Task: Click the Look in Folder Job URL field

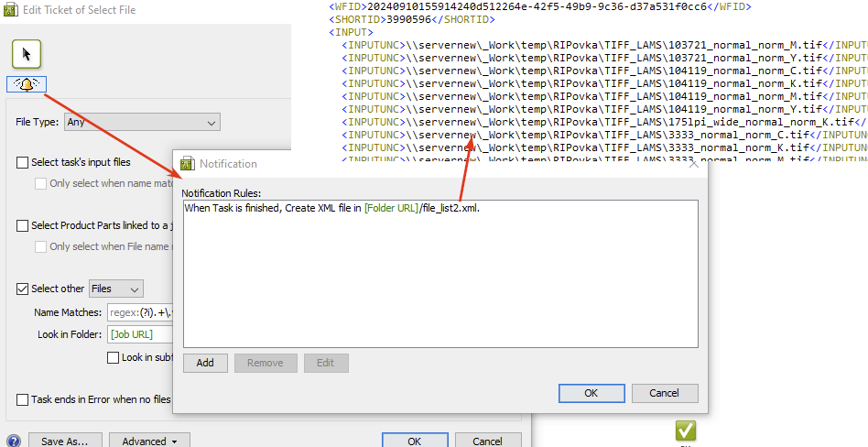Action: tap(140, 334)
